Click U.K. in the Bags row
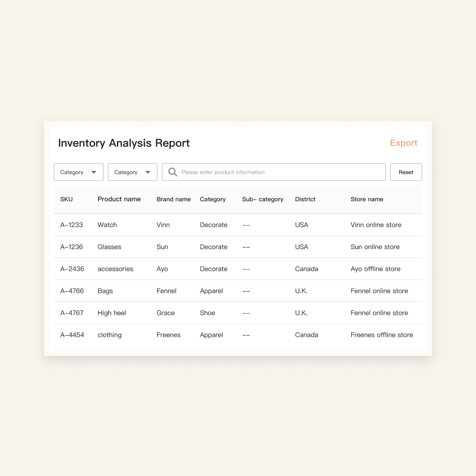Viewport: 476px width, 476px height. click(301, 291)
